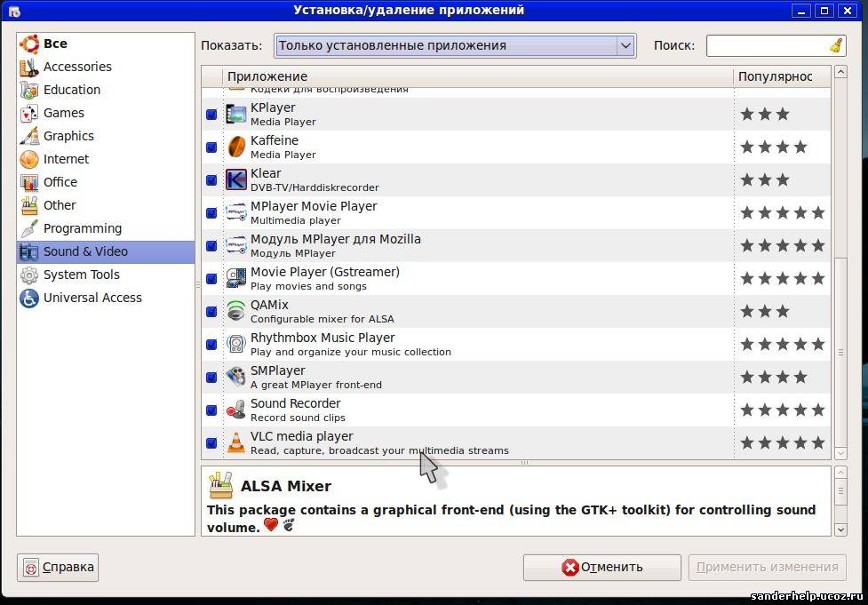This screenshot has width=868, height=605.
Task: Uncheck the MPlayer Movie Player checkbox
Action: click(211, 213)
